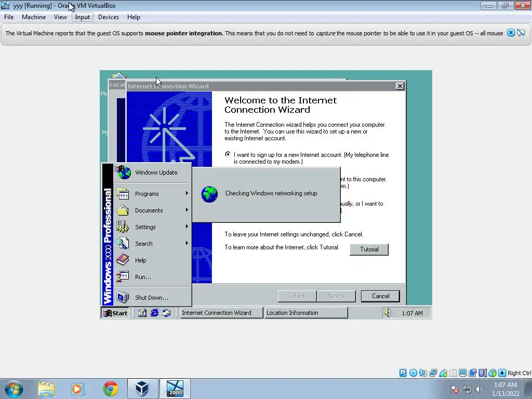532x399 pixels.
Task: Switch to Location Information taskbar button
Action: point(306,313)
